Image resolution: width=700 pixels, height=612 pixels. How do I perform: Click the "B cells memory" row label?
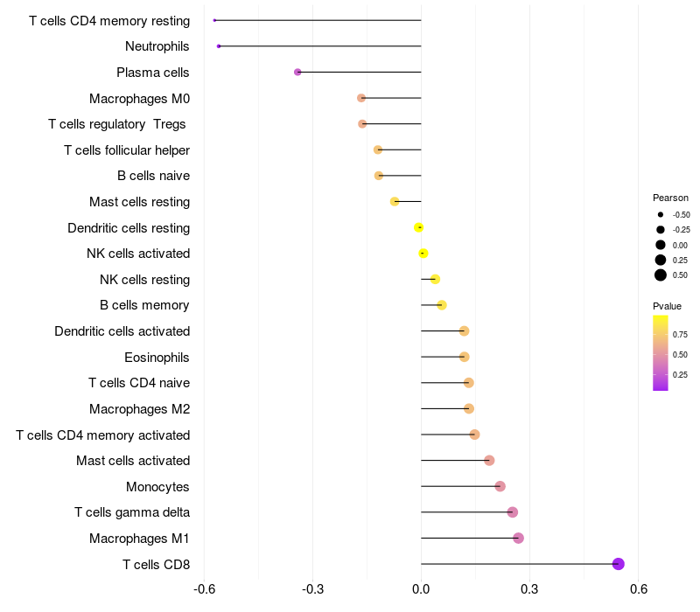[x=144, y=305]
